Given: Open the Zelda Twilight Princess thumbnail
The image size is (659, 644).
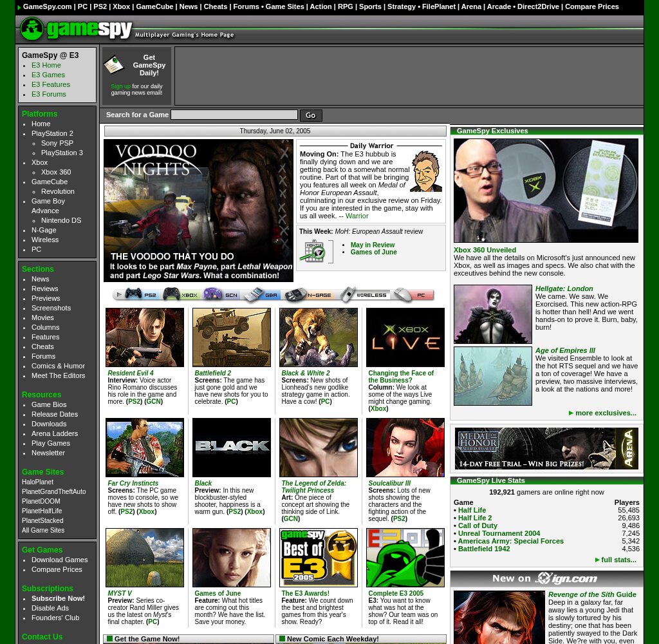Looking at the screenshot, I should pos(319,448).
